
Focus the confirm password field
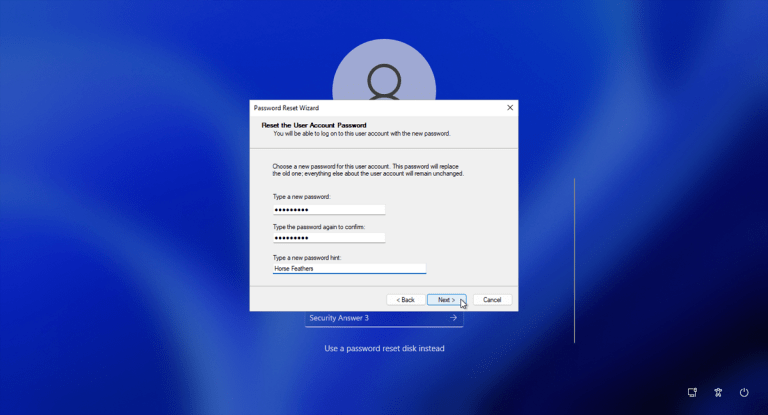pyautogui.click(x=329, y=238)
